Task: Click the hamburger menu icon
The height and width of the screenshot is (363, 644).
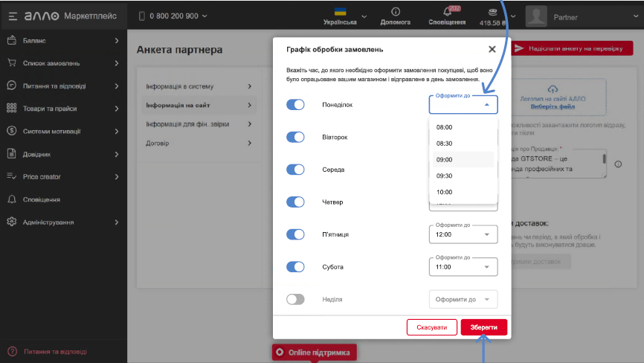Action: coord(13,16)
